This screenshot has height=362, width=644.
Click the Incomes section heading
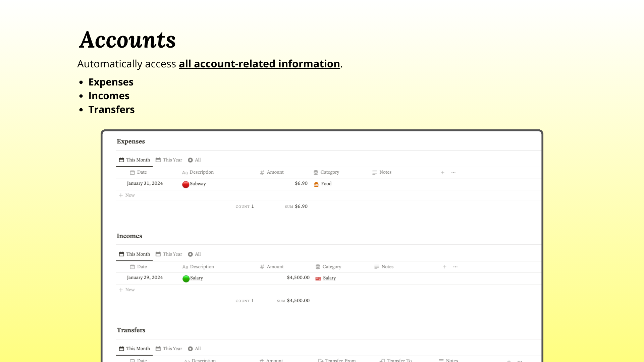(129, 236)
